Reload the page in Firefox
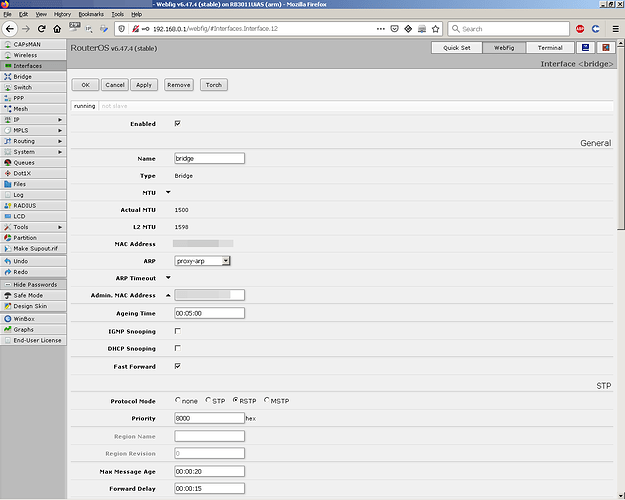Viewport: 625px width, 500px height. click(x=41, y=29)
